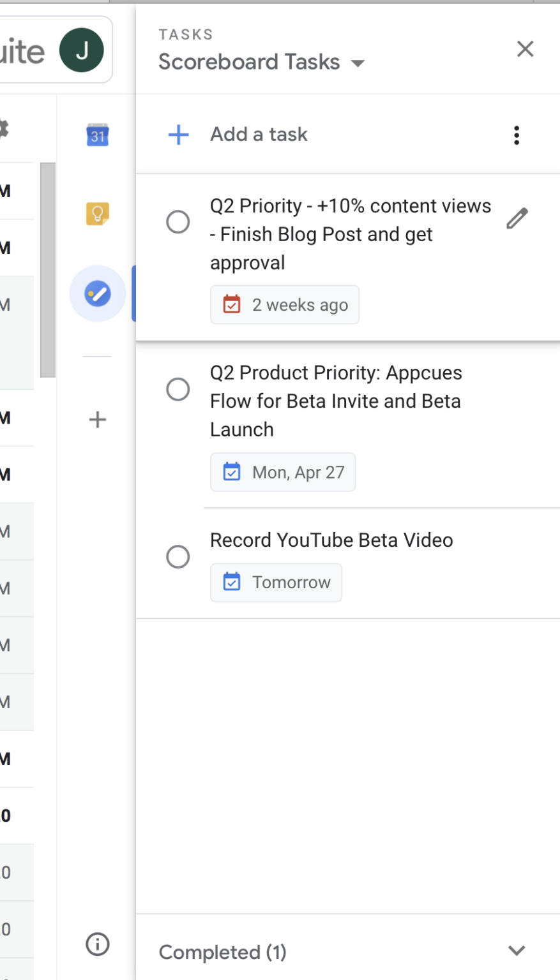Viewport: 560px width, 980px height.
Task: Click the vertical scrollbar on the left
Action: 48,269
